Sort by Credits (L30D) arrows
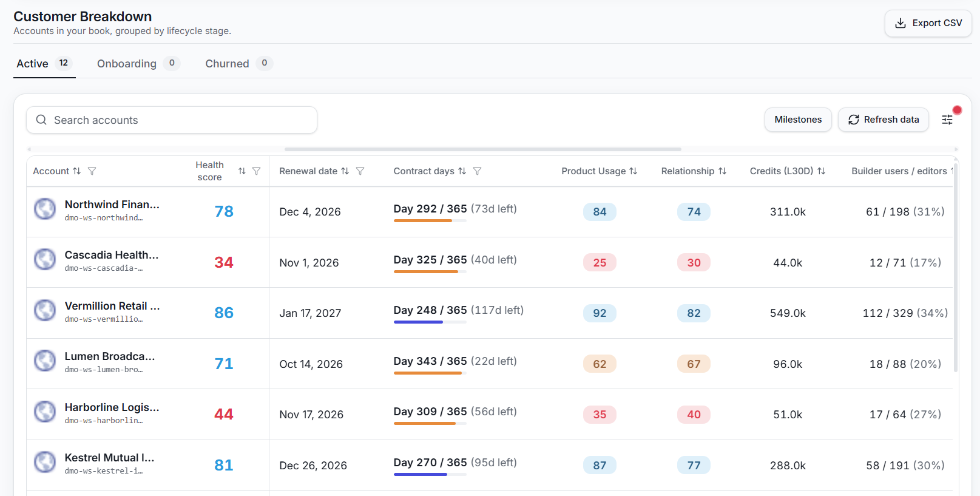The image size is (980, 496). point(821,171)
